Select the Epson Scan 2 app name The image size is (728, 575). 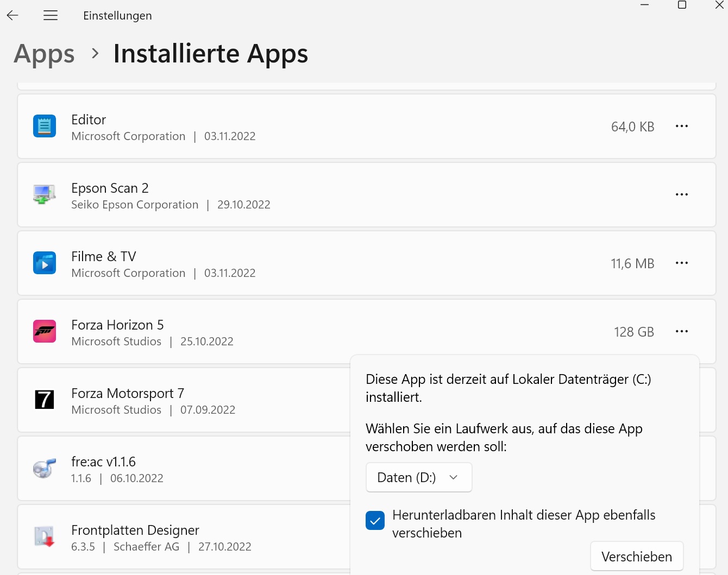pyautogui.click(x=110, y=188)
